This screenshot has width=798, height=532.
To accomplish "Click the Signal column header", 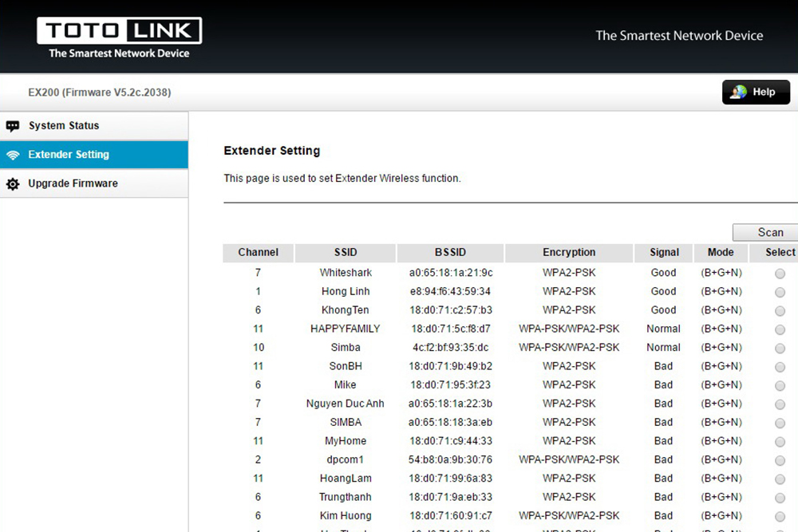I will (x=664, y=253).
